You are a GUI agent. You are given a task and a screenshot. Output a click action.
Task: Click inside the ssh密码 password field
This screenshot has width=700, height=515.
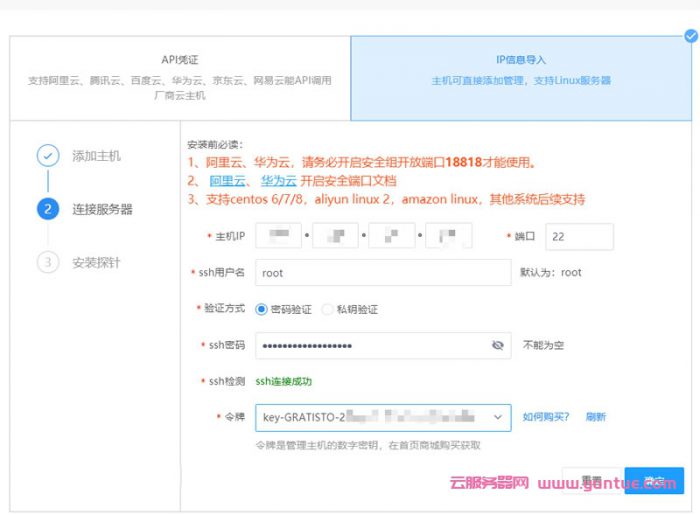(370, 345)
